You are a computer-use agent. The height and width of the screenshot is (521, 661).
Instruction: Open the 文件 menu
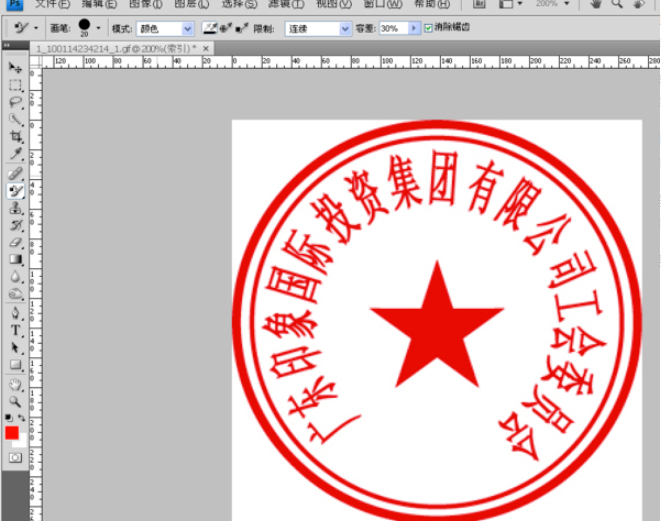pyautogui.click(x=52, y=4)
